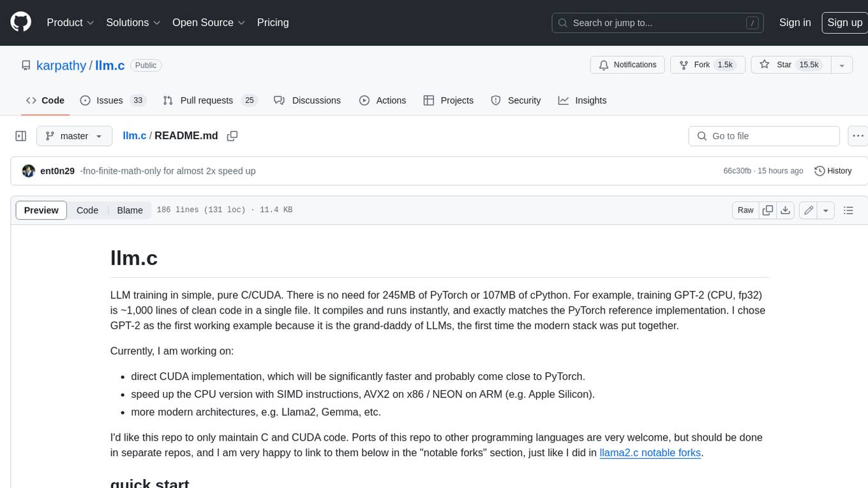Click the Pull requests count badge 25
This screenshot has width=868, height=488.
click(x=250, y=100)
